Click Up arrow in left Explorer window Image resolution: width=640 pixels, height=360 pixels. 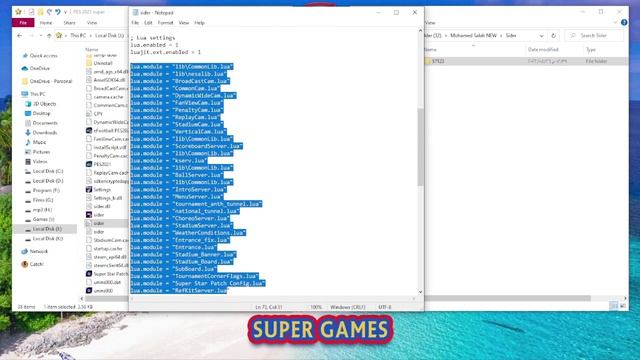[49, 36]
